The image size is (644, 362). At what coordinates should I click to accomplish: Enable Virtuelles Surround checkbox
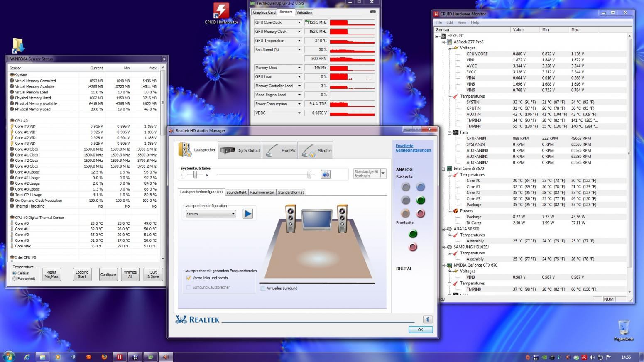coord(263,288)
